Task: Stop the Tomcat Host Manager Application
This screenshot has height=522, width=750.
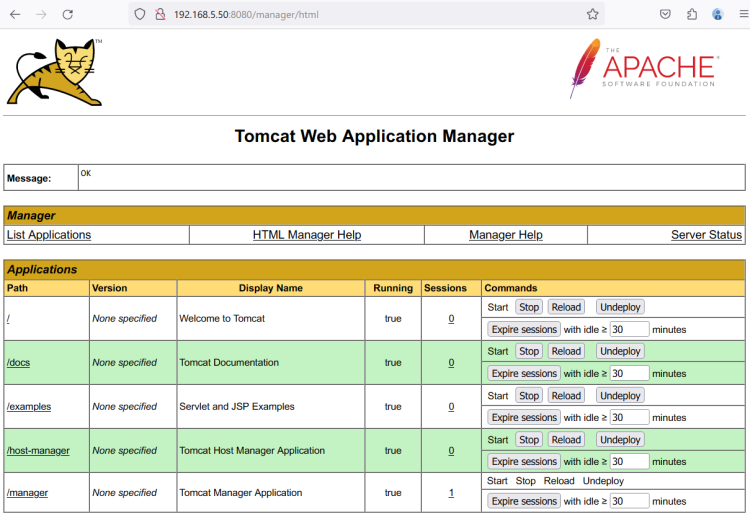Action: click(529, 440)
